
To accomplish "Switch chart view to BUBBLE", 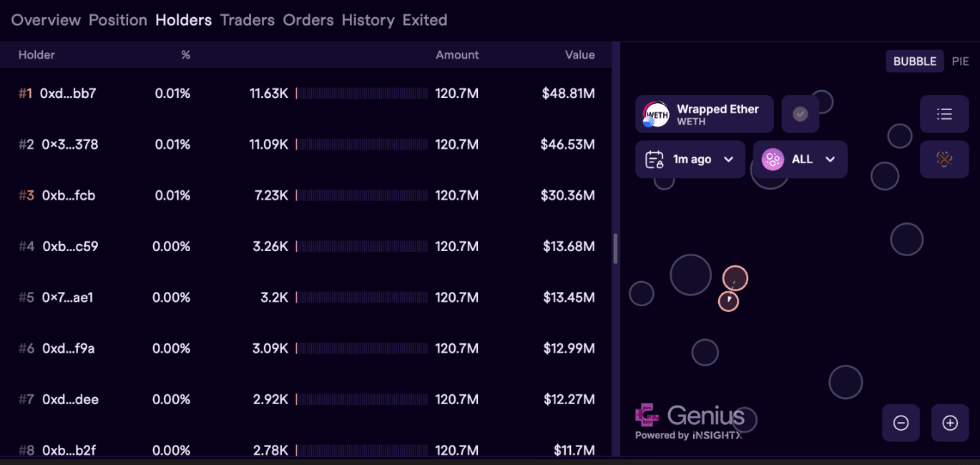I will [915, 62].
